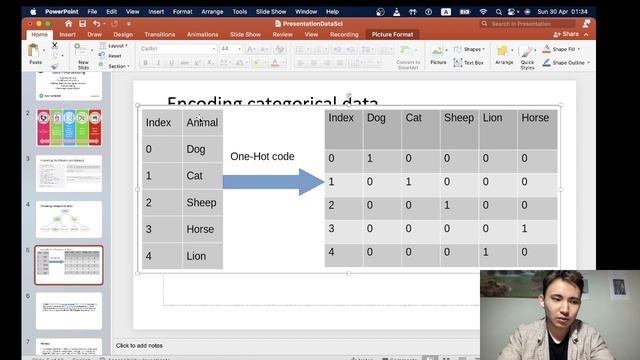Toggle Underline formatting

pos(171,62)
